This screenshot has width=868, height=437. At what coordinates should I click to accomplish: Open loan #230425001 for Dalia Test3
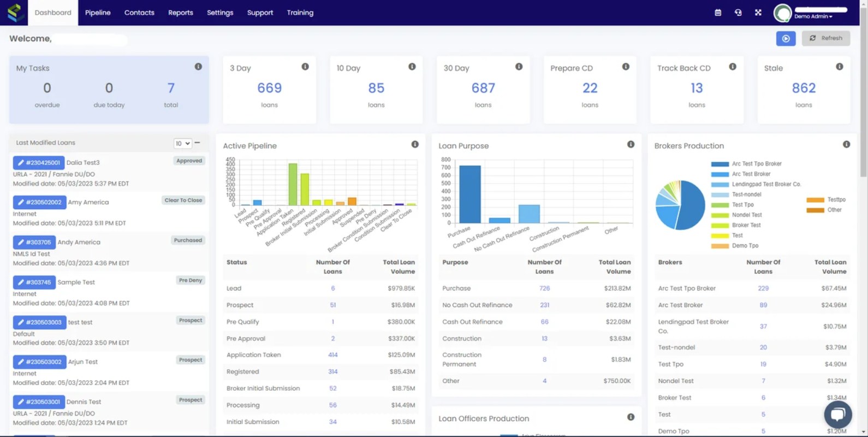[39, 163]
